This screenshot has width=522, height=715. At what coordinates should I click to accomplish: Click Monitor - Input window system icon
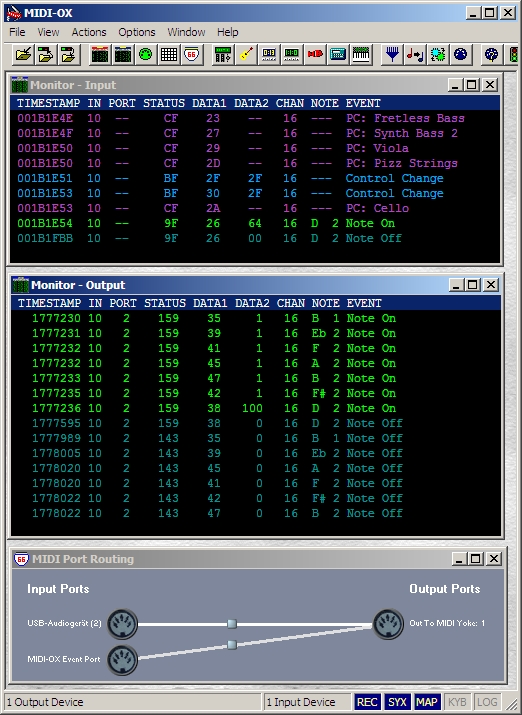(19, 85)
